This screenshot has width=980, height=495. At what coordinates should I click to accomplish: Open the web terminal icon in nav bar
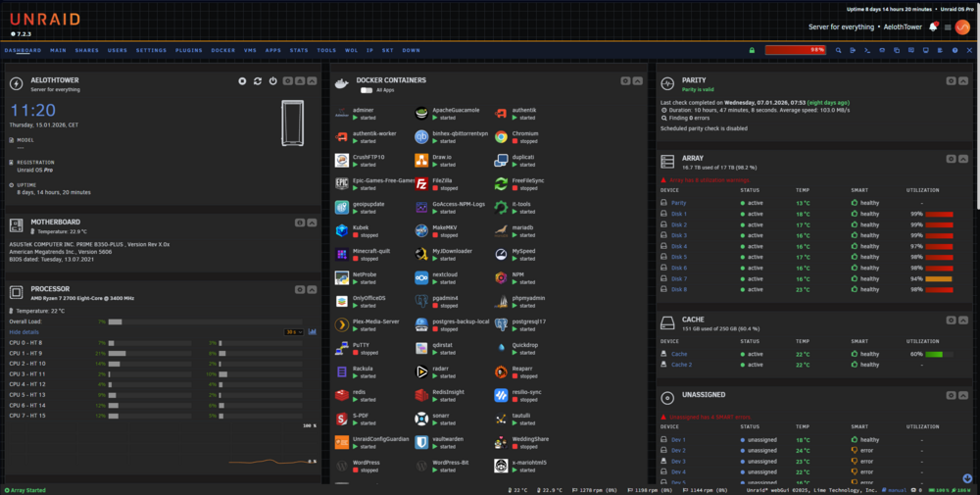pyautogui.click(x=867, y=50)
